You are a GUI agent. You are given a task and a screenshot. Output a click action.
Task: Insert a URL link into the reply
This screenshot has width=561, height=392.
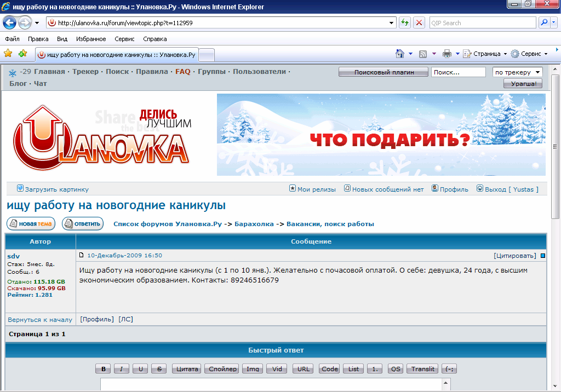pos(304,368)
